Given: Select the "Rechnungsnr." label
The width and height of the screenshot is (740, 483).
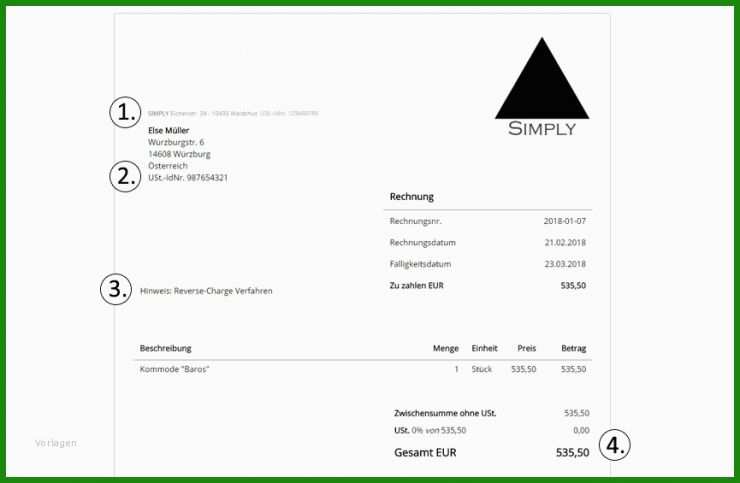Looking at the screenshot, I should pos(416,221).
